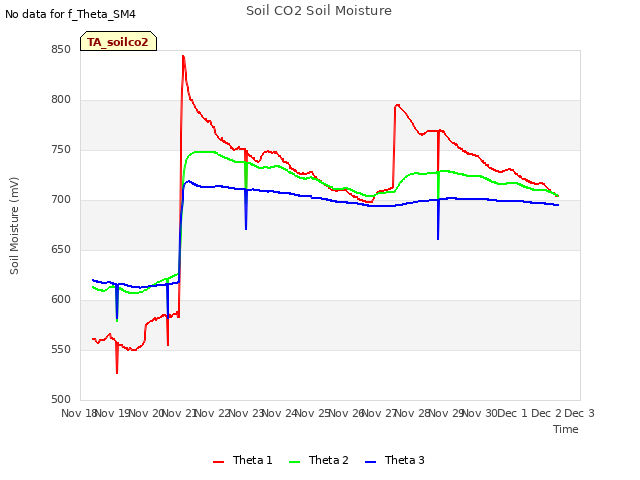The width and height of the screenshot is (640, 480).
Task: Click the 'No data for f_Theta_SM4' message
Action: (70, 14)
